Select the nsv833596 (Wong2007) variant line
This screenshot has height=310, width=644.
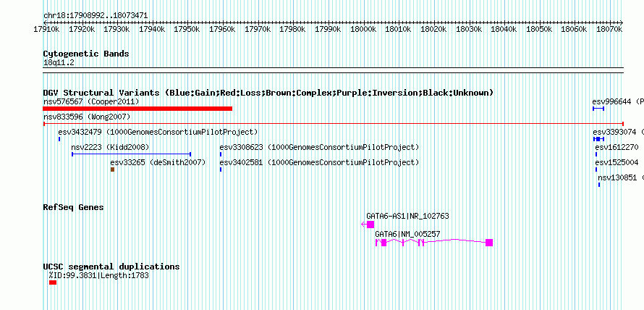334,123
